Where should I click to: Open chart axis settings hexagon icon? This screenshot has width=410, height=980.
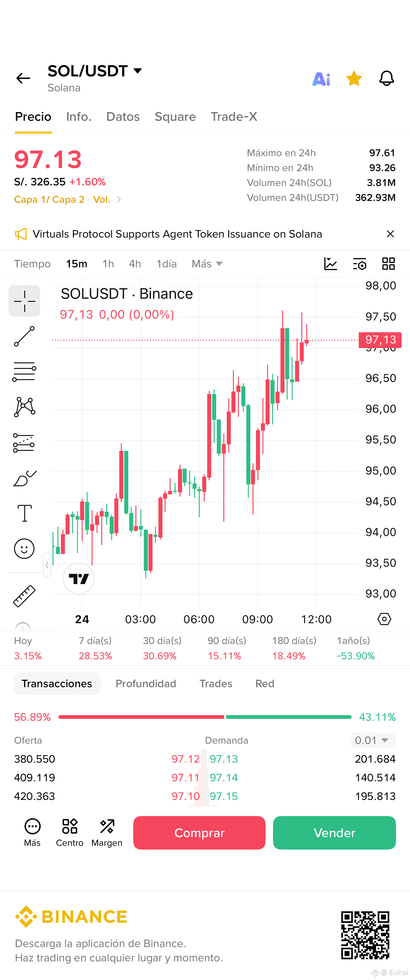(x=384, y=619)
